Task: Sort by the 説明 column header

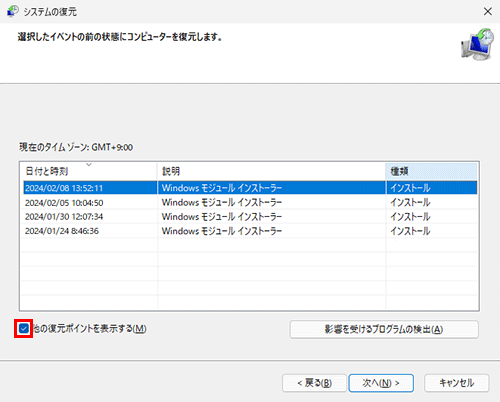Action: (271, 171)
